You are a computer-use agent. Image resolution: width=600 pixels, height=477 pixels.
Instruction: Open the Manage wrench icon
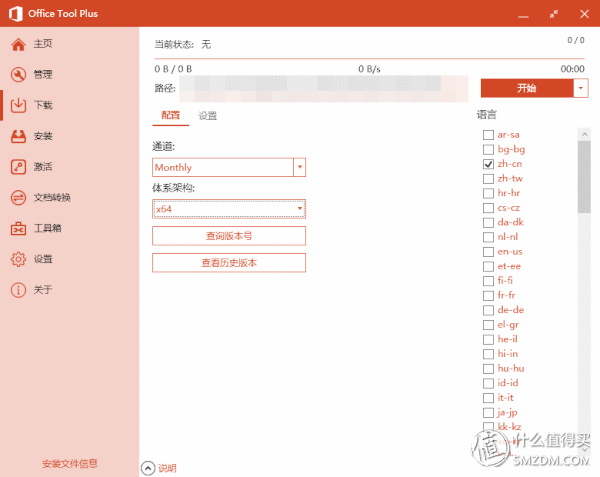coord(18,75)
